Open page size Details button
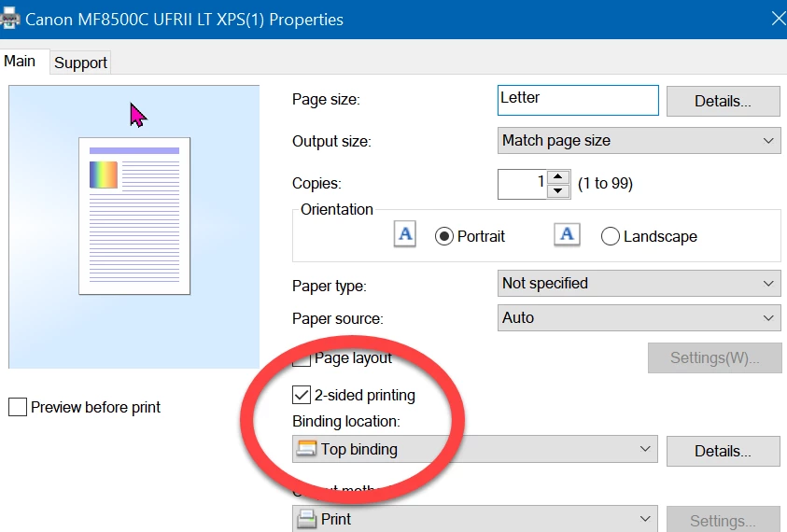This screenshot has width=787, height=532. [x=723, y=101]
